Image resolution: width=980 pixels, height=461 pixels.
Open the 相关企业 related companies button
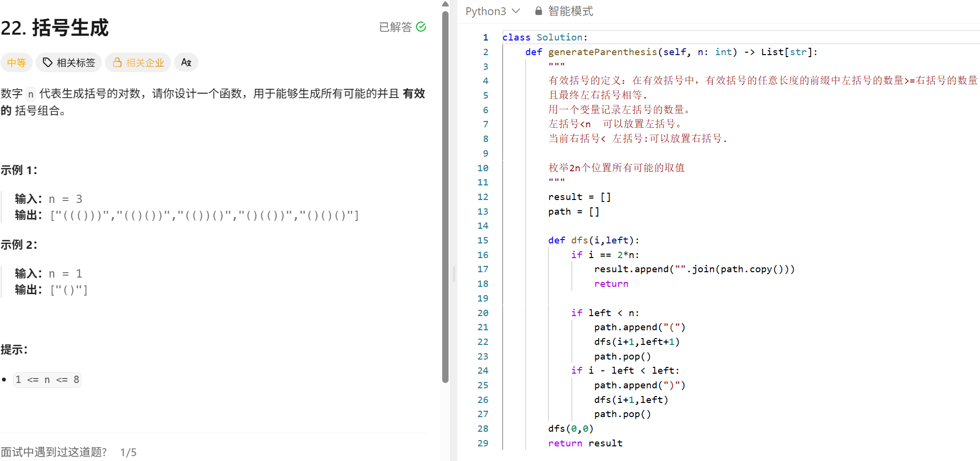[138, 62]
